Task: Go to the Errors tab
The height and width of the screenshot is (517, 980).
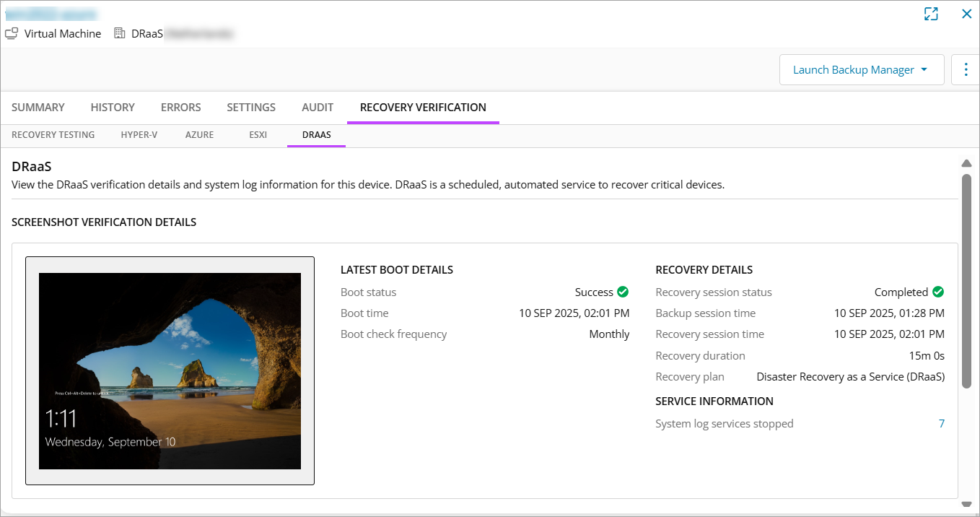Action: point(180,108)
